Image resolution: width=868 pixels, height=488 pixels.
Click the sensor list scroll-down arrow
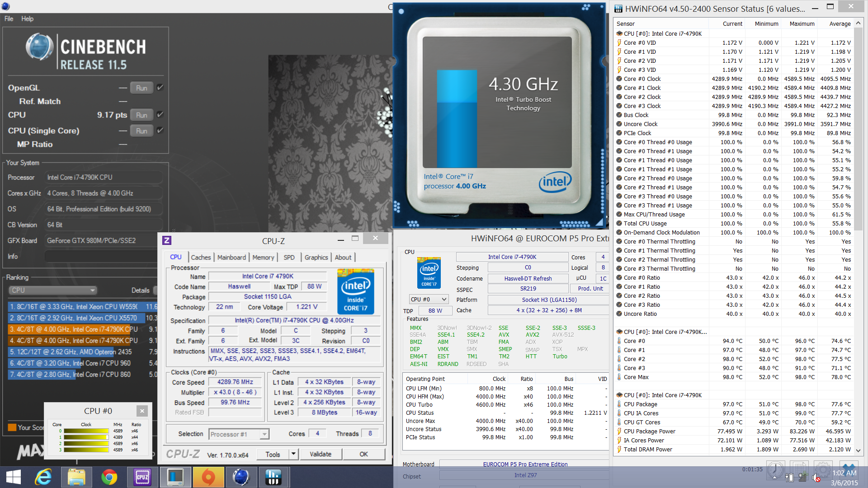[858, 450]
